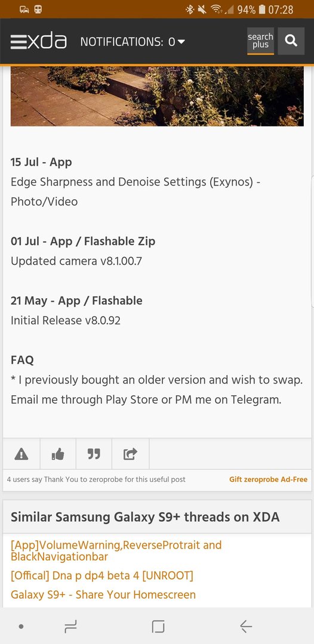Tap the navigation bar pin dot
Image resolution: width=314 pixels, height=644 pixels.
(x=21, y=626)
